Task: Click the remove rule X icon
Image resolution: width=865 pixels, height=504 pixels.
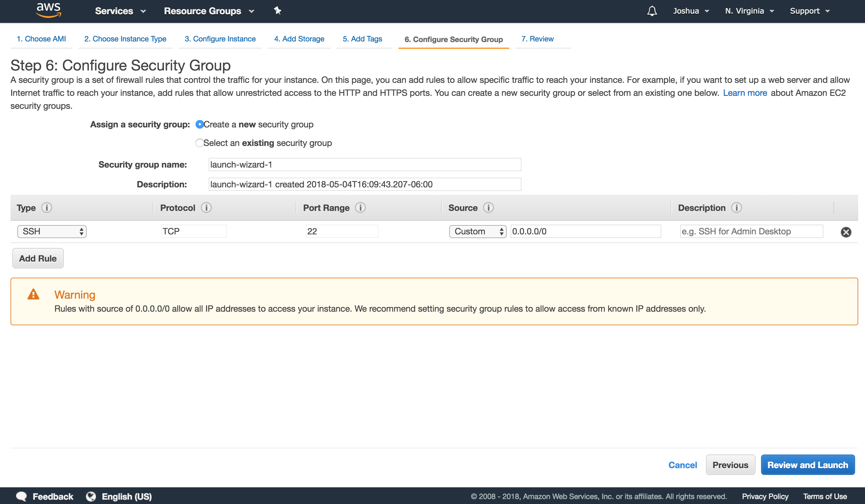Action: [x=846, y=232]
